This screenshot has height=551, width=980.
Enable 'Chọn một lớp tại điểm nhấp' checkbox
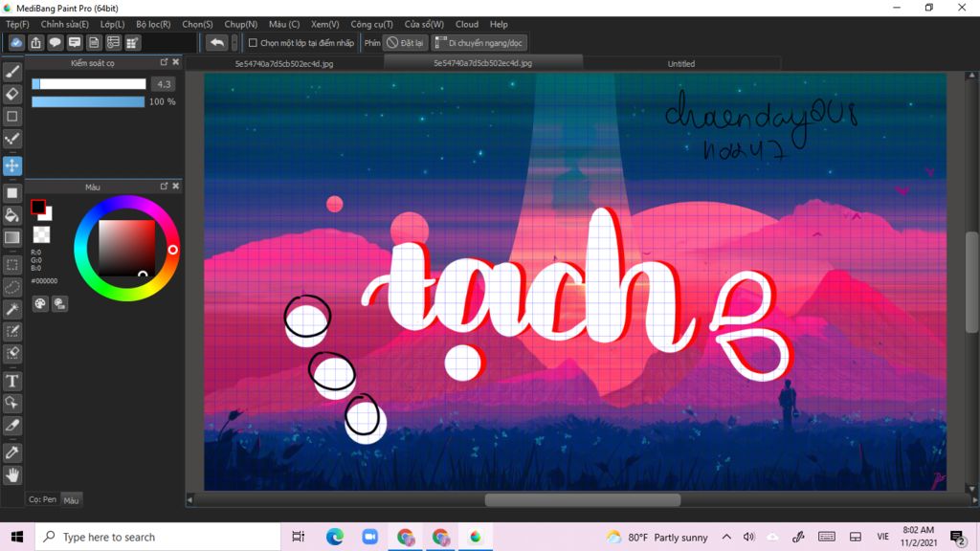coord(253,42)
